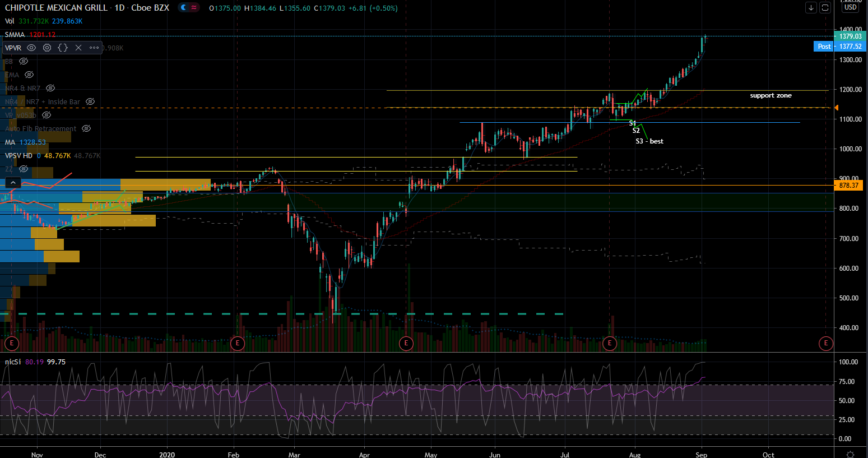Unhide NR4 / NR7 + Inside Bar indicator

90,101
